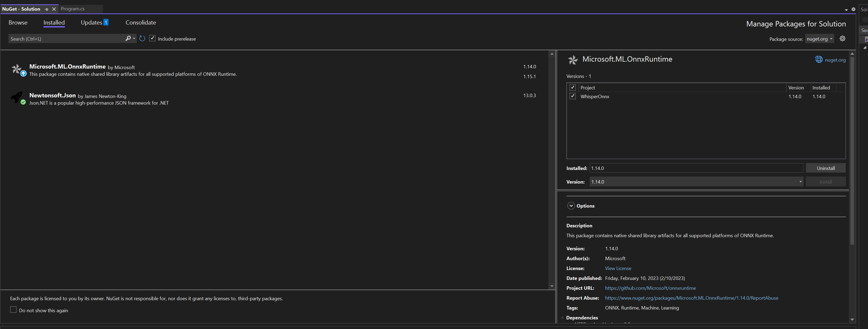Switch to the Updates tab

tap(91, 22)
